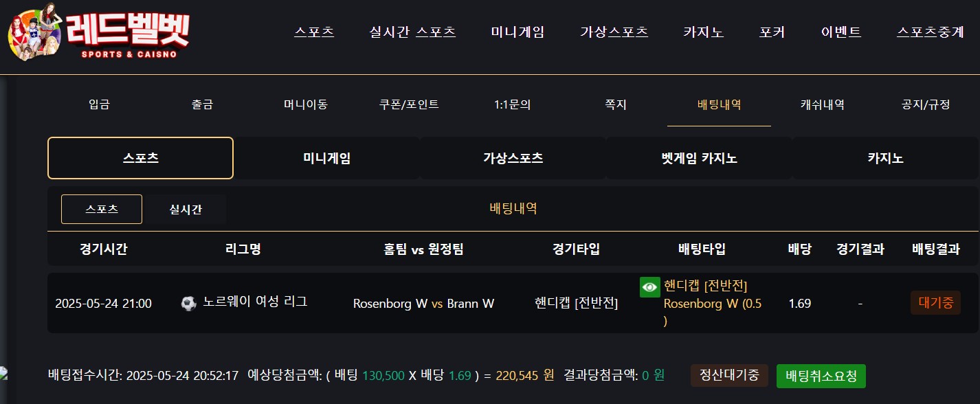Select the 입금 deposit tab

[x=99, y=105]
